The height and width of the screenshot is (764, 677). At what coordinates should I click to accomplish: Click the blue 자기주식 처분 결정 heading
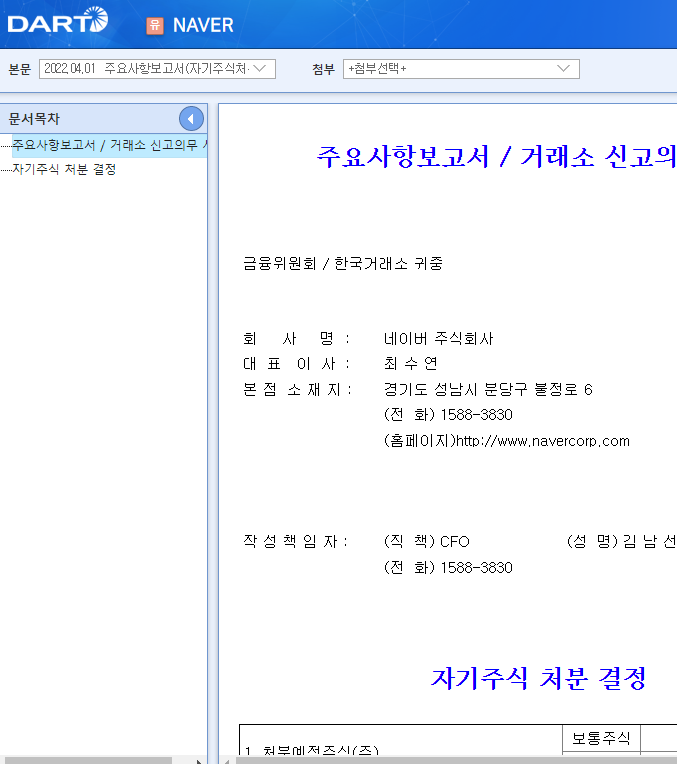tap(538, 678)
